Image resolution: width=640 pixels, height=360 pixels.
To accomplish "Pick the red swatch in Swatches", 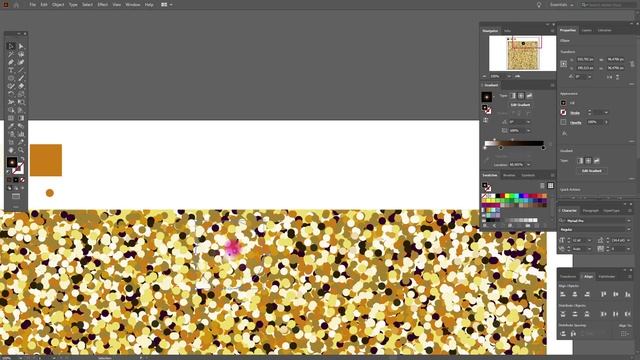I will [502, 196].
